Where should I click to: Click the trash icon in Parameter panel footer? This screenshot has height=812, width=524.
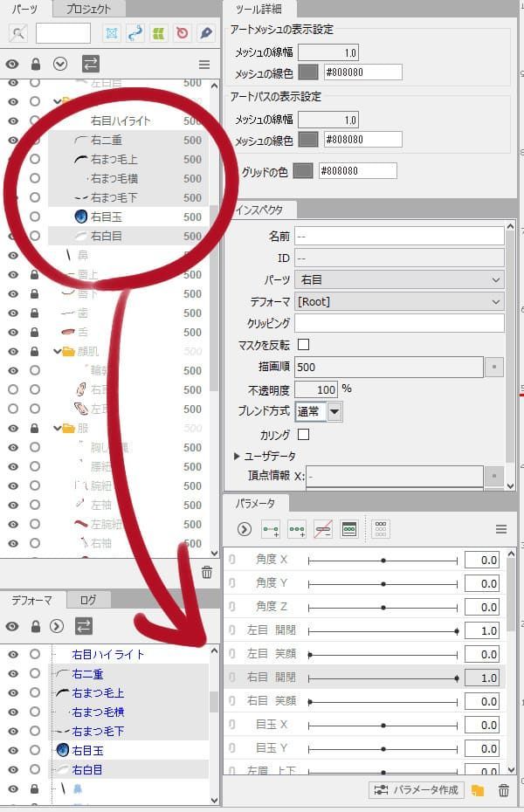tap(503, 790)
